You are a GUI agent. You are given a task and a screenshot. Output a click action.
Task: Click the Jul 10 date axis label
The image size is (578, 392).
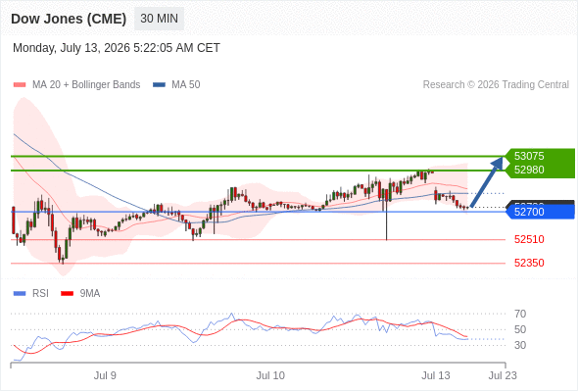270,375
